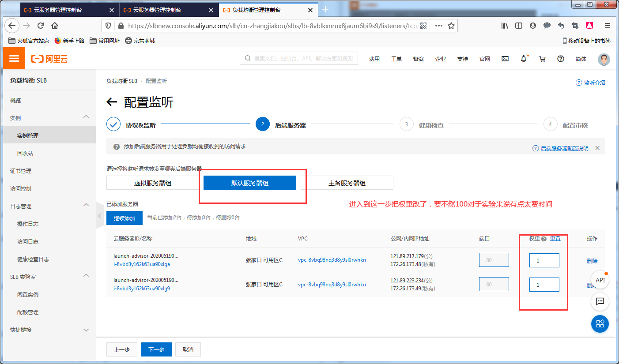The width and height of the screenshot is (619, 364).
Task: Open the feedback chat bubble icon
Action: (600, 302)
